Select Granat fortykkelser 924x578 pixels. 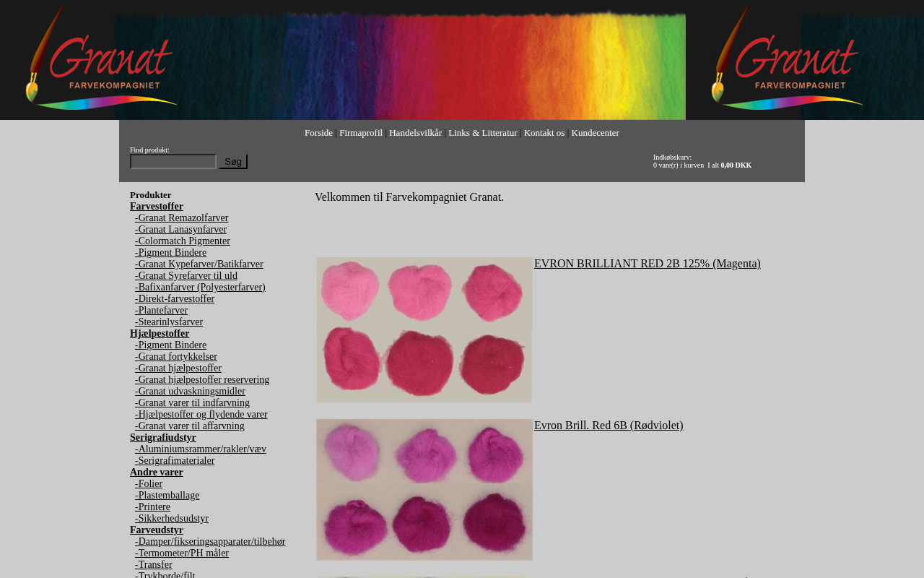tap(176, 357)
